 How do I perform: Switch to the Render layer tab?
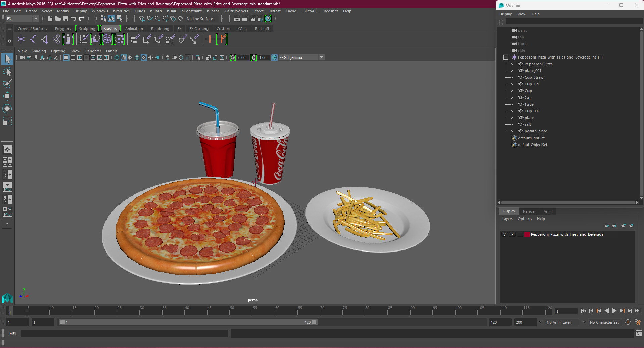point(529,211)
